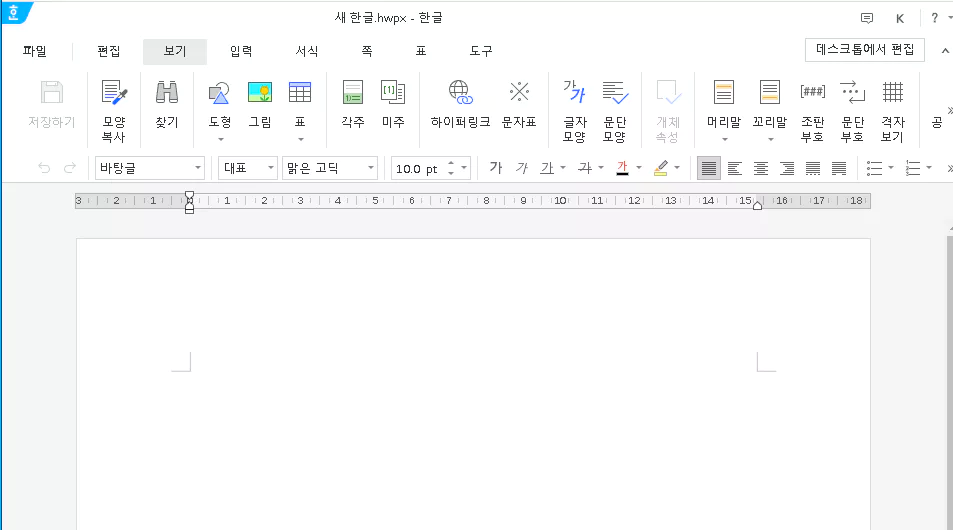This screenshot has width=953, height=530.
Task: Toggle italic 가 formatting
Action: click(x=521, y=168)
